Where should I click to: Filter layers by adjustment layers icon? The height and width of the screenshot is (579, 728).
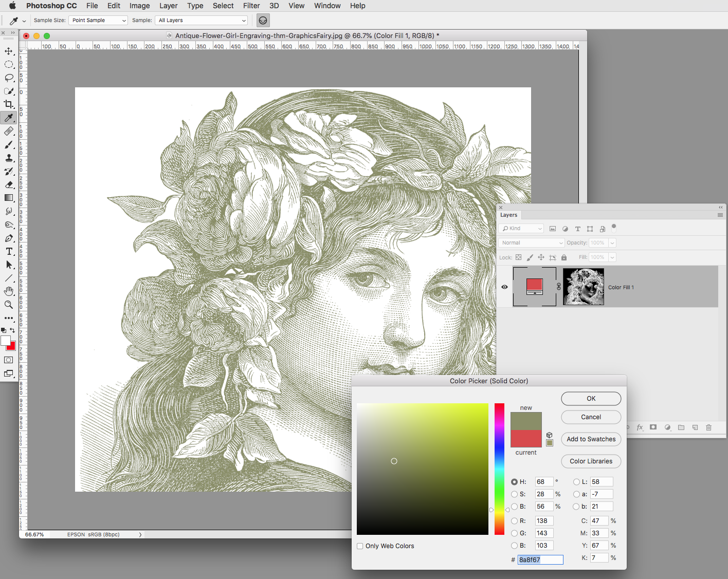click(565, 229)
